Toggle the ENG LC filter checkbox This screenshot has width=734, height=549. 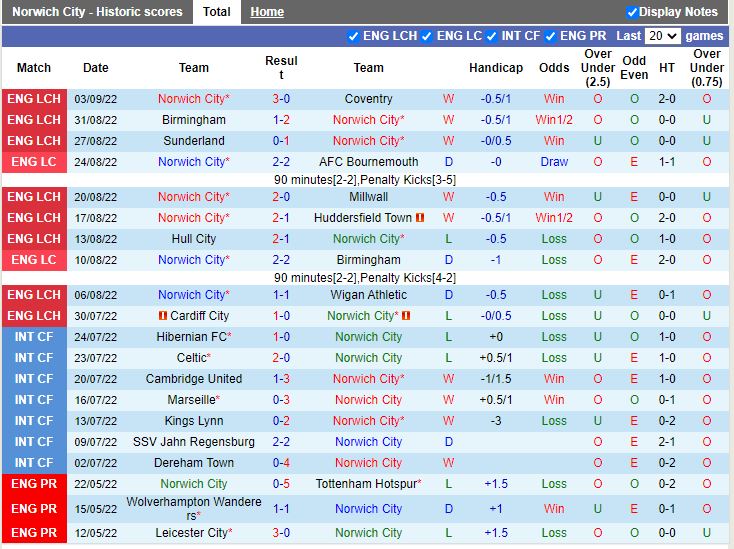coord(427,36)
